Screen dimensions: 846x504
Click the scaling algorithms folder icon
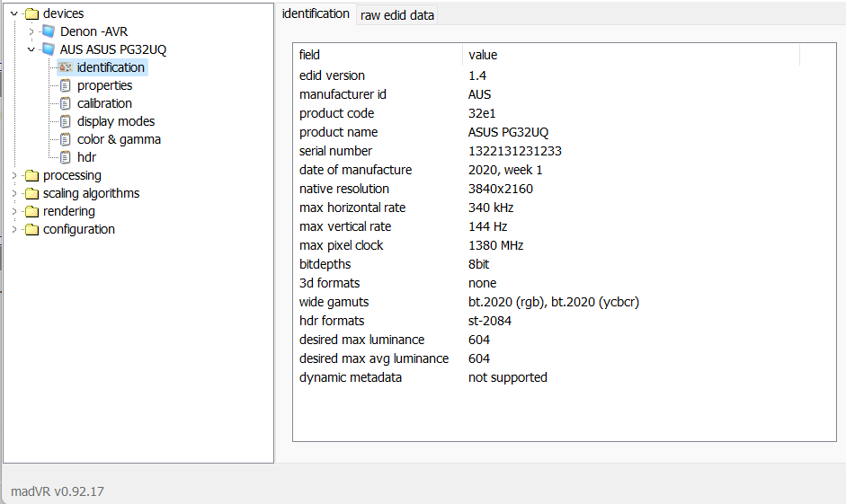coord(31,193)
